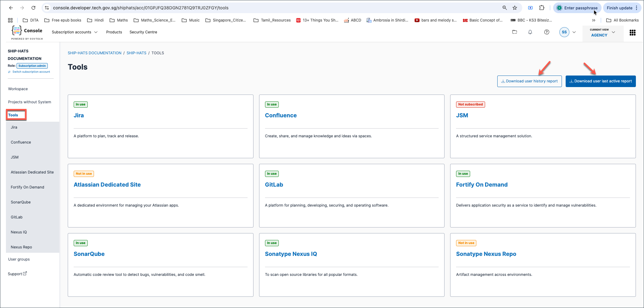The width and height of the screenshot is (644, 308).
Task: Select Tools in the sidebar
Action: coord(13,115)
